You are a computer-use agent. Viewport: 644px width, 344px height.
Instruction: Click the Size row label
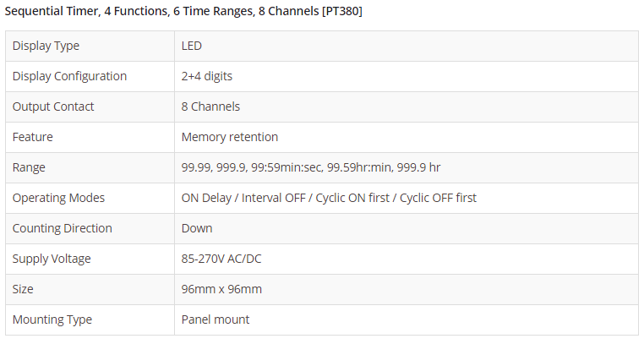click(25, 289)
